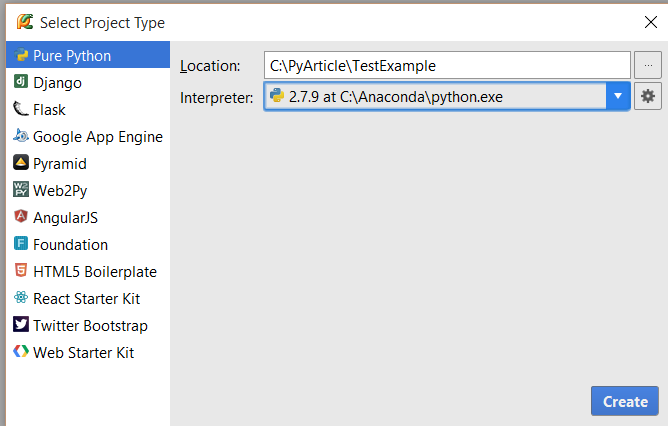Image resolution: width=668 pixels, height=426 pixels.
Task: Pick AngularJS project type label
Action: click(66, 218)
